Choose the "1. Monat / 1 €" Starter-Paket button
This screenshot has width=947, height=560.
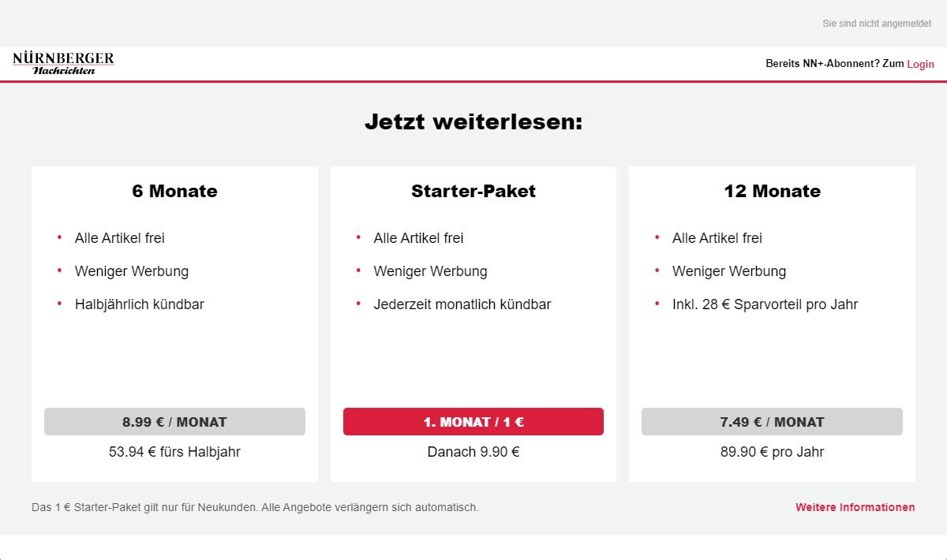473,421
